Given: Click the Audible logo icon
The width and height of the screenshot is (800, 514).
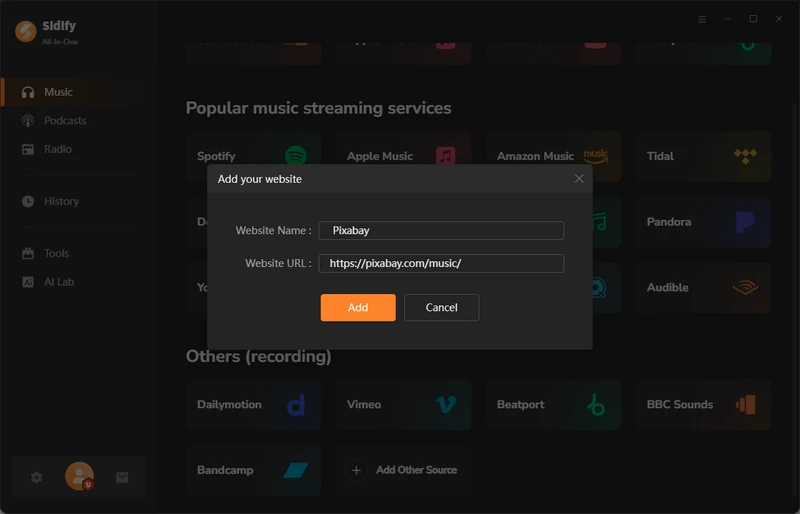Looking at the screenshot, I should coord(745,288).
